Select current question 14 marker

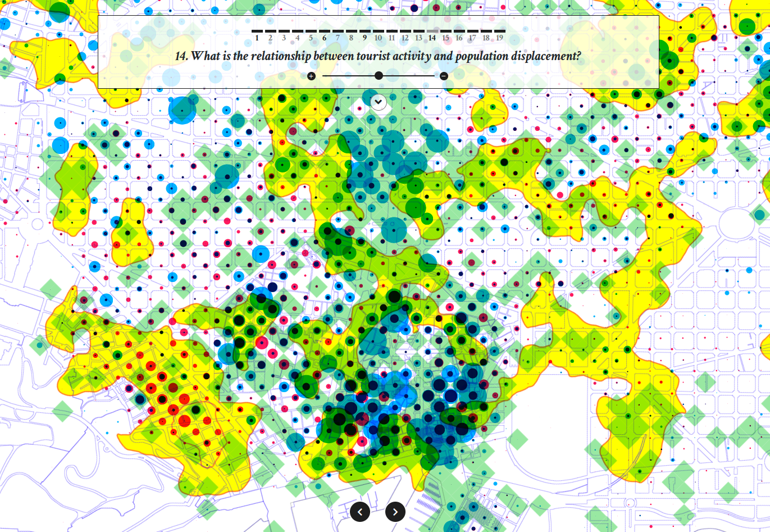point(432,37)
